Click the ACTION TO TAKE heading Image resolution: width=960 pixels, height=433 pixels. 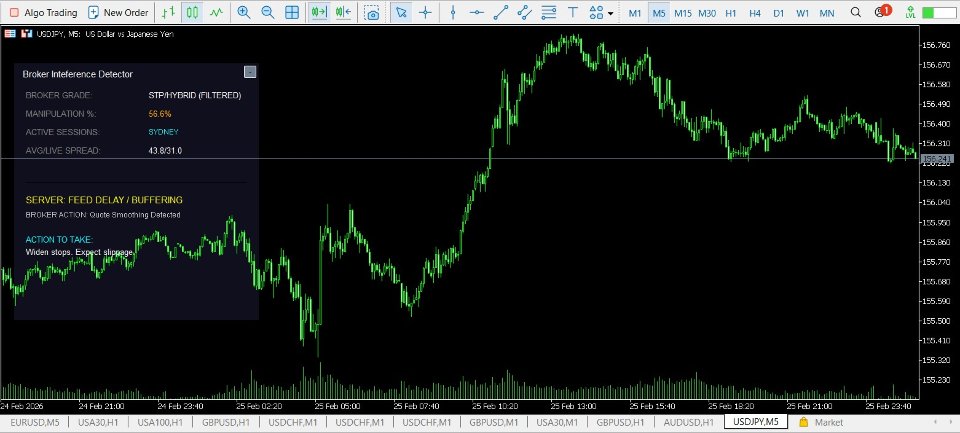tap(59, 239)
